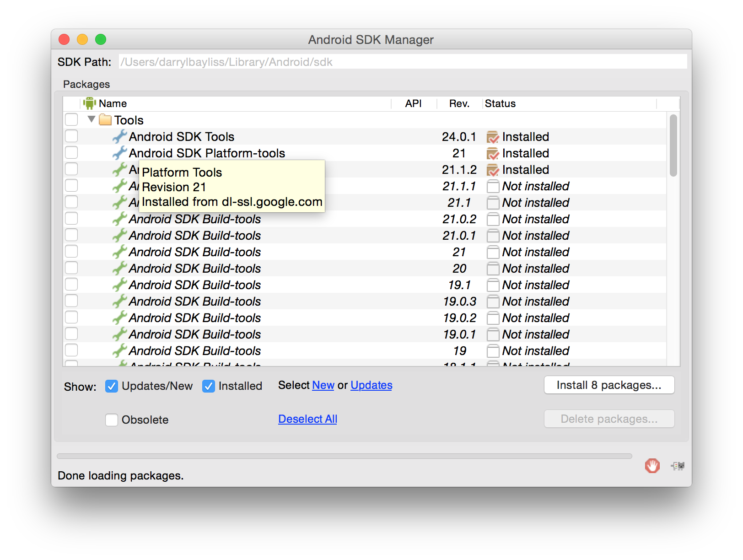Image resolution: width=743 pixels, height=560 pixels.
Task: Click the installed status icon for revision 24.0.1
Action: (x=493, y=137)
